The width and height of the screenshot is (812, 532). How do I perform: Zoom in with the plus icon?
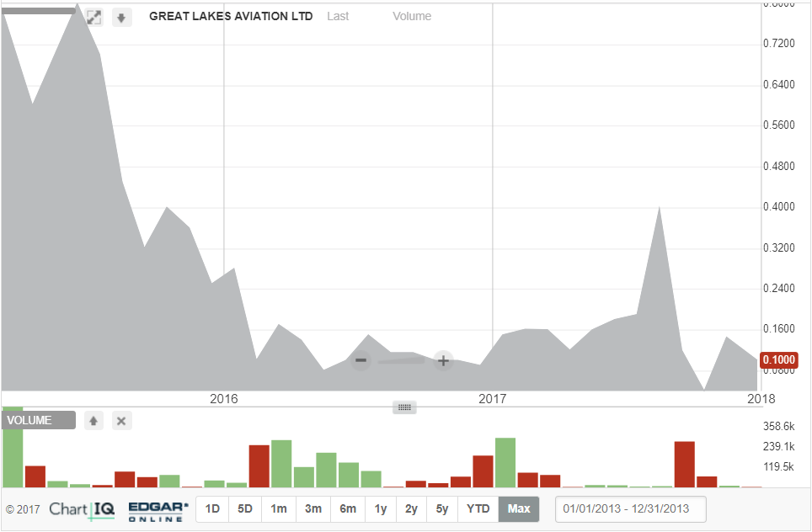443,361
